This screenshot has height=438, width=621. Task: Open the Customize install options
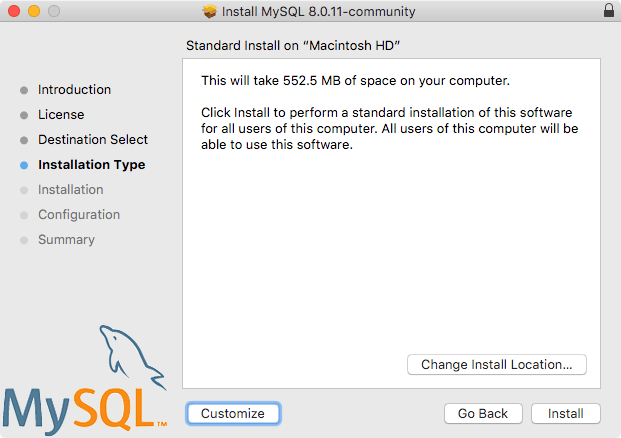pos(233,413)
